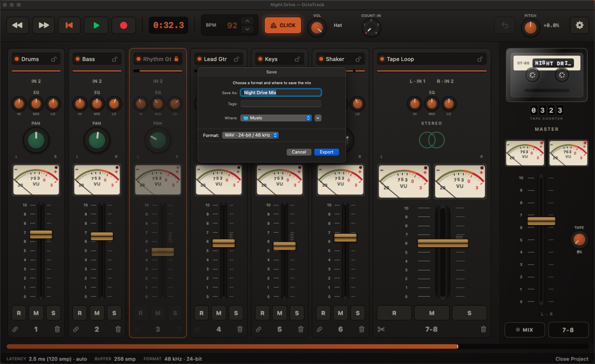Click the Bass HI EQ knob
595x364 pixels.
pos(80,103)
